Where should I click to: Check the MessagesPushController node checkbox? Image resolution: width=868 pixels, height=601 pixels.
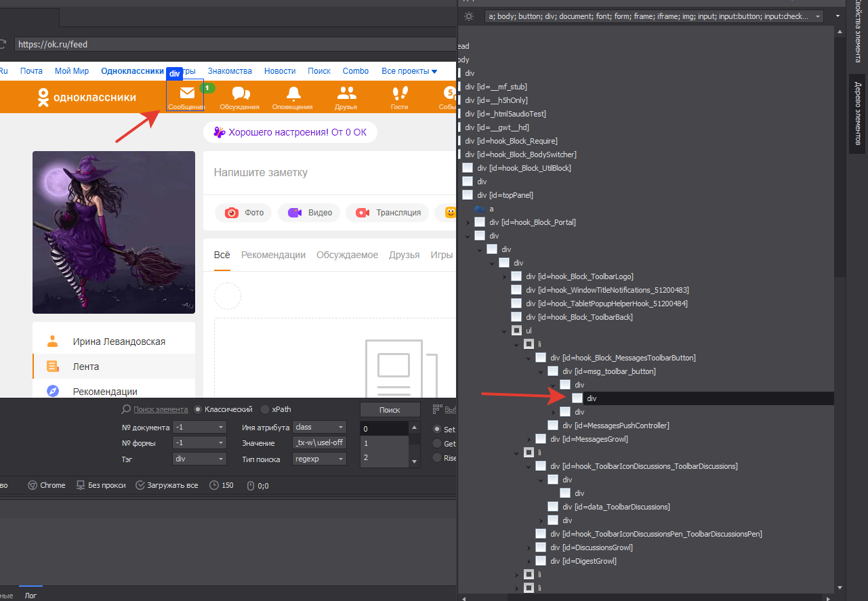tap(553, 426)
